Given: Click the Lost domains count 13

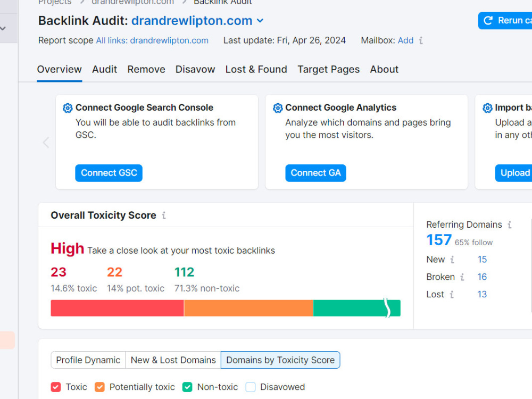Looking at the screenshot, I should point(482,294).
